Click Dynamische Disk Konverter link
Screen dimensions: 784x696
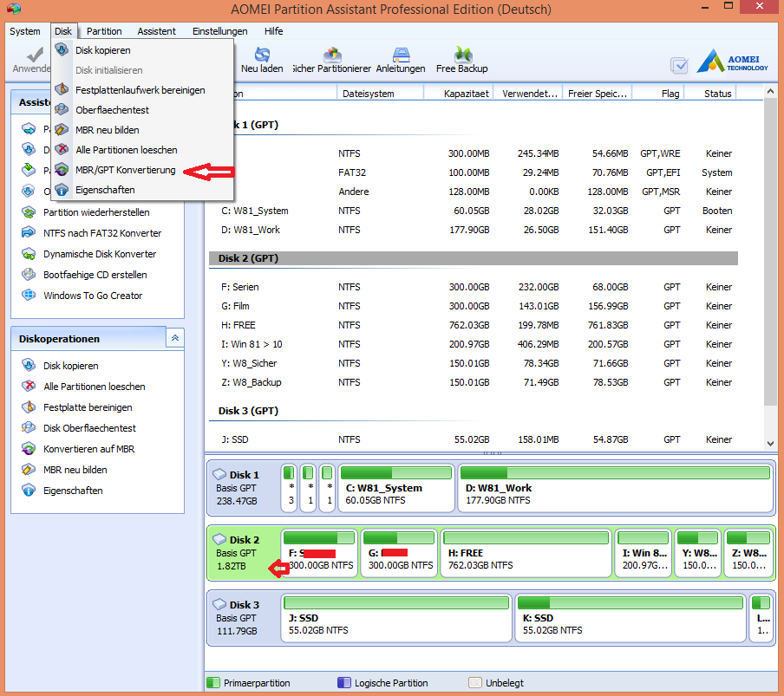click(100, 254)
